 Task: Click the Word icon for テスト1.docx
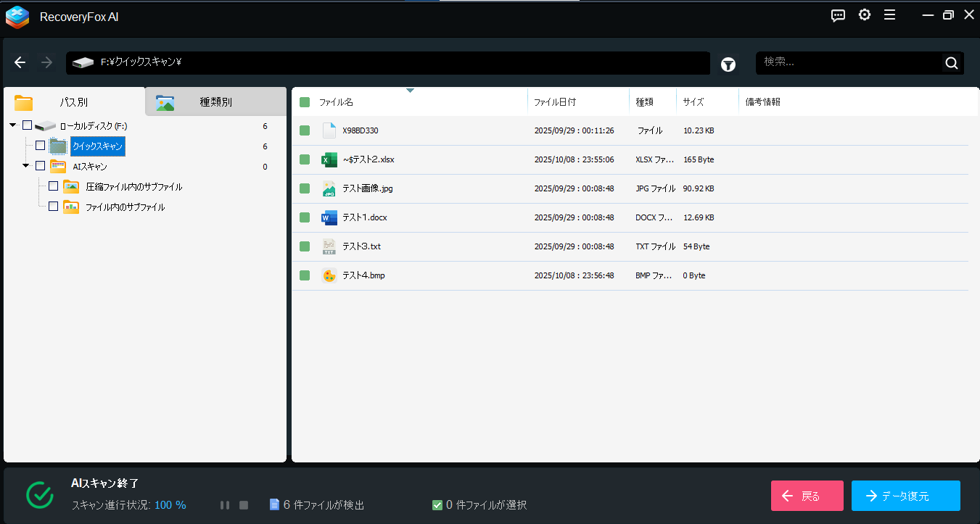pyautogui.click(x=329, y=217)
